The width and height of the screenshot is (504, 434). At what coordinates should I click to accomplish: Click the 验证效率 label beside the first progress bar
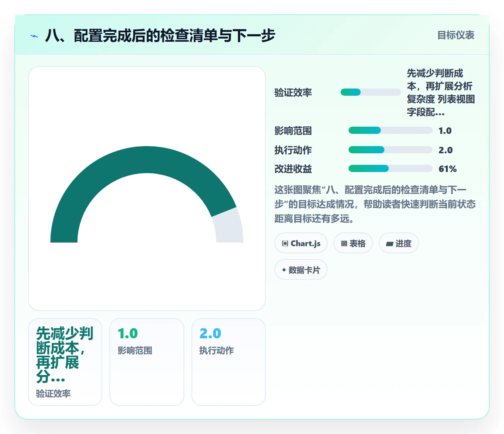tap(293, 92)
